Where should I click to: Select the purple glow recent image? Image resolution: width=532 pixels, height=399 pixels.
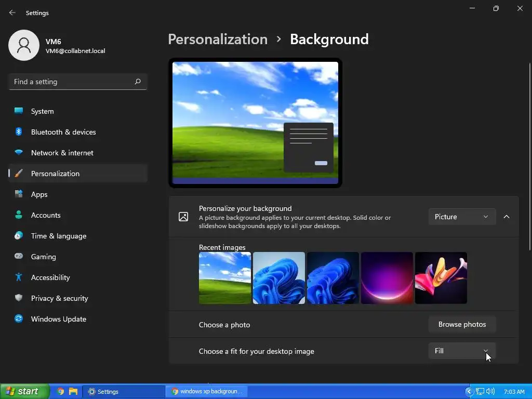(x=387, y=278)
